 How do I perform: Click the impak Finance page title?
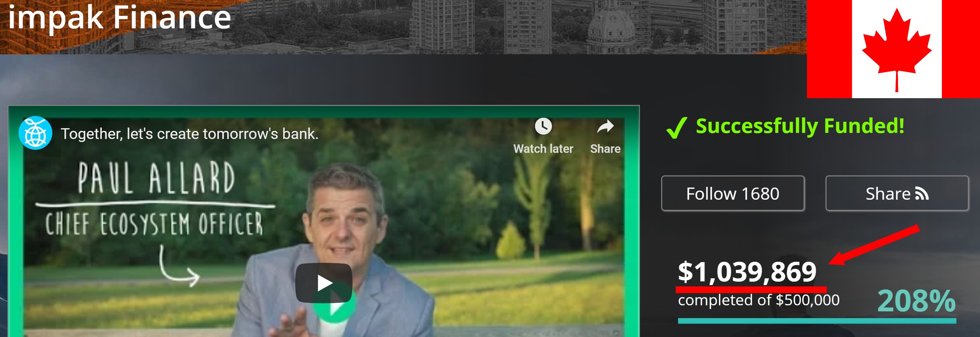(x=119, y=18)
